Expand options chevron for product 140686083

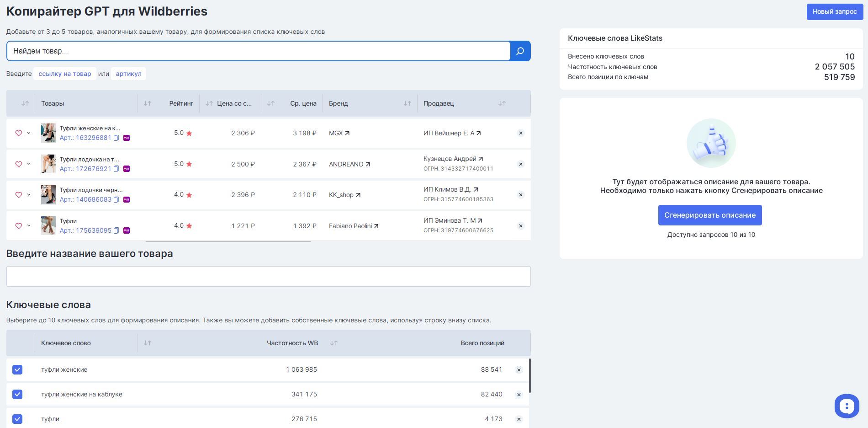[x=29, y=195]
